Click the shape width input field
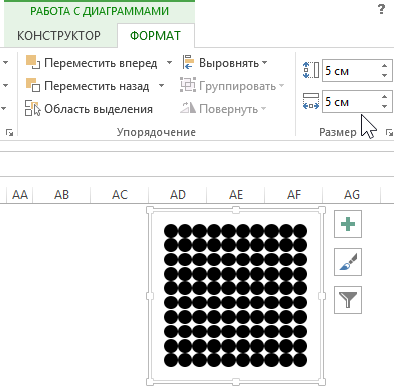 350,102
